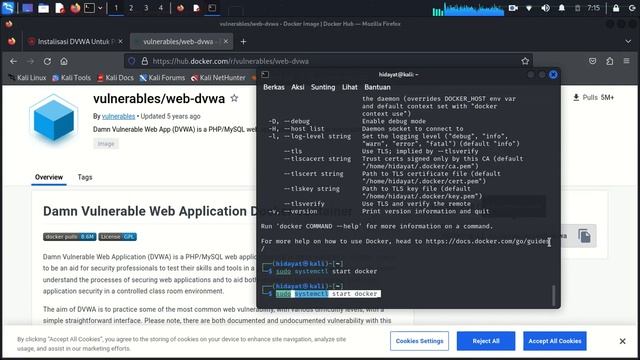Expand the list all tabs chevron
The image size is (640, 360).
coord(628,41)
